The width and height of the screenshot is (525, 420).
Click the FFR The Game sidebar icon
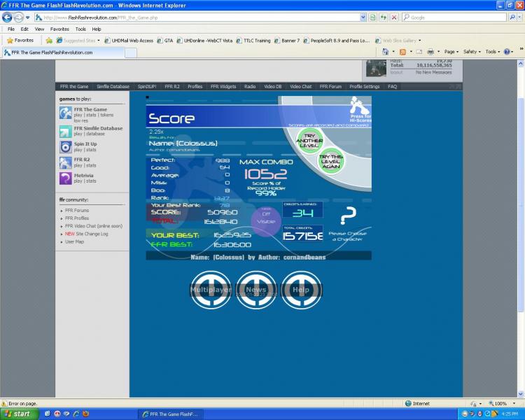(66, 113)
